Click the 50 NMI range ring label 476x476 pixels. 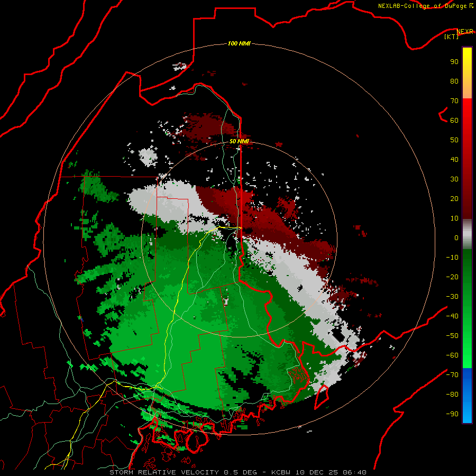click(x=239, y=141)
